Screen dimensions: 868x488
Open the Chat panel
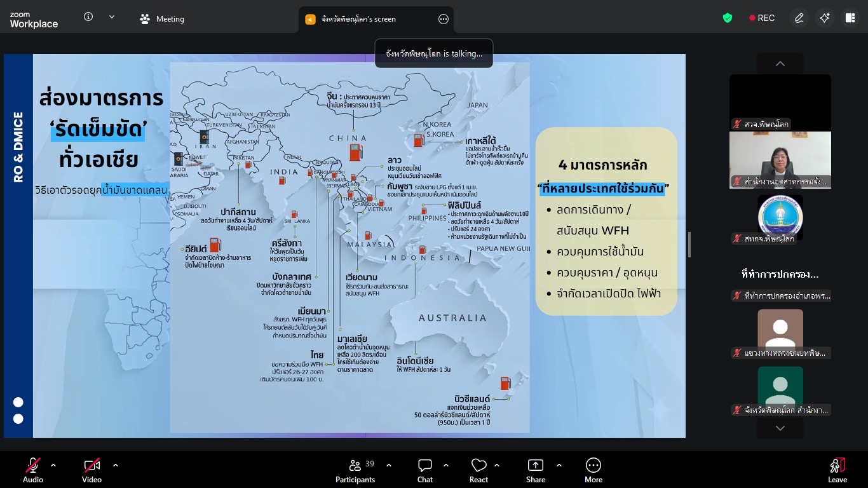425,470
